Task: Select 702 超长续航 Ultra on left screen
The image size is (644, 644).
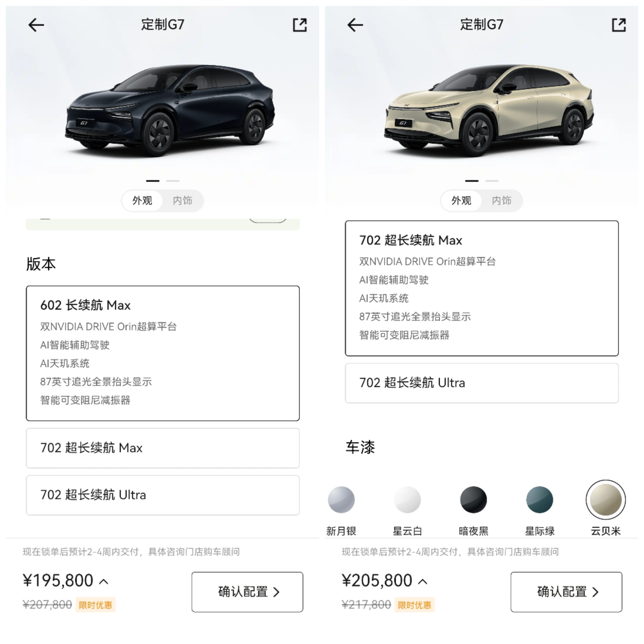Action: click(x=163, y=495)
